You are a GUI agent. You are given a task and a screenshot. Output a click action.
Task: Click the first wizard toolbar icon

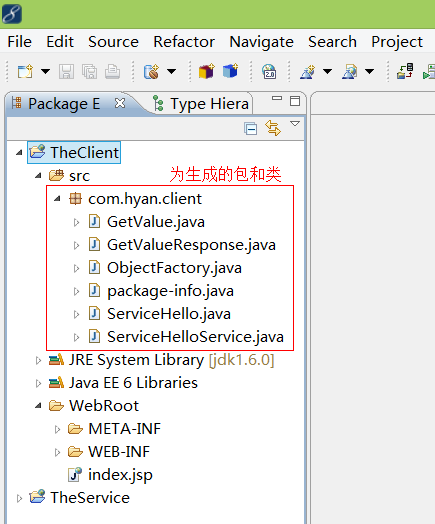tap(308, 72)
